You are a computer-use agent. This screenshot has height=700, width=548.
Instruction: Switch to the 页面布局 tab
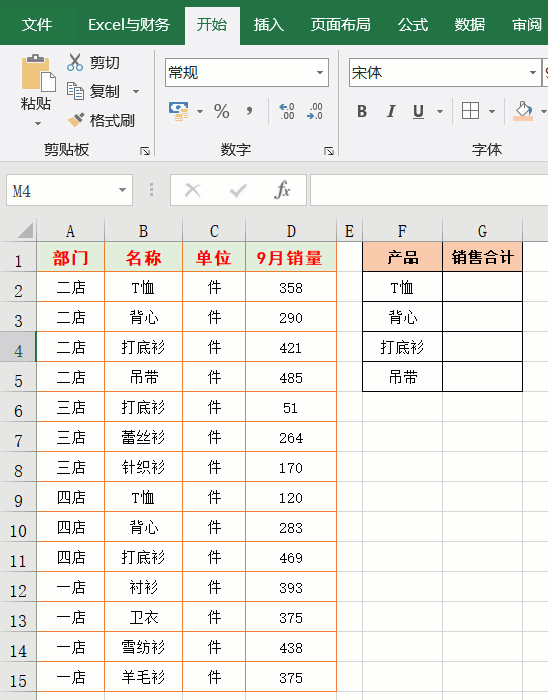coord(340,25)
